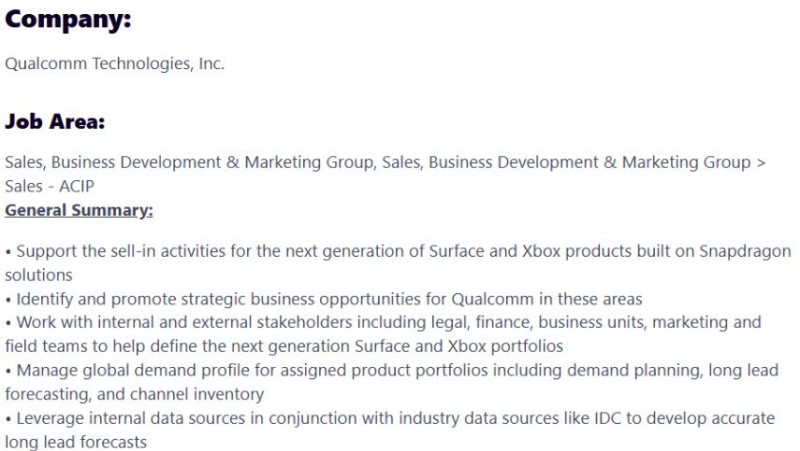The width and height of the screenshot is (800, 451).
Task: Click the word Snapdragon in first bullet
Action: coord(745,251)
